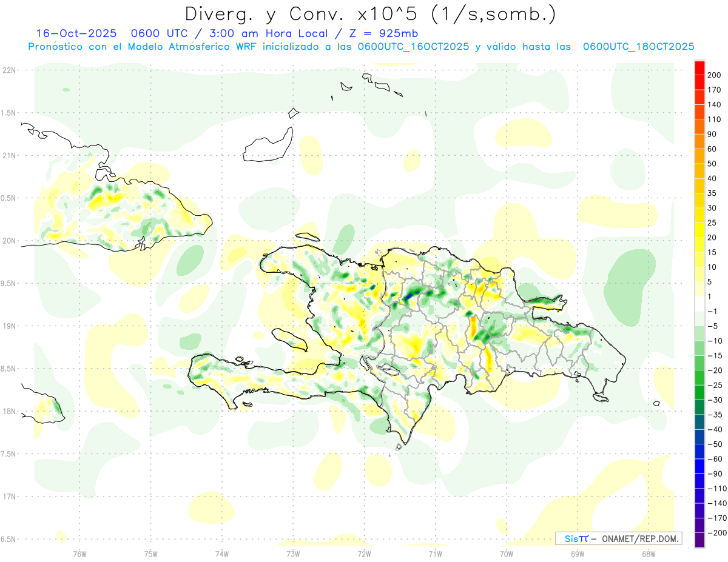The image size is (728, 562).
Task: Select the "69W" longitude label
Action: pos(577,553)
